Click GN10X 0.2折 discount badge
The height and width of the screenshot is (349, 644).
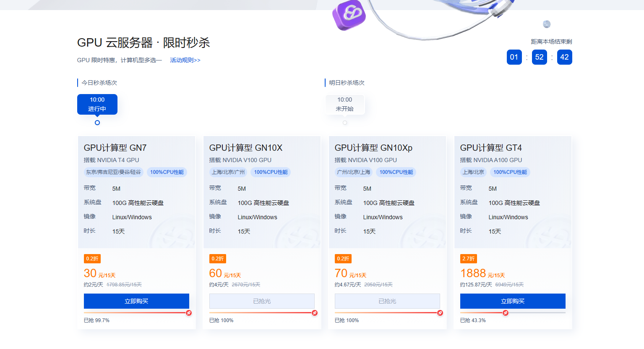coord(218,259)
